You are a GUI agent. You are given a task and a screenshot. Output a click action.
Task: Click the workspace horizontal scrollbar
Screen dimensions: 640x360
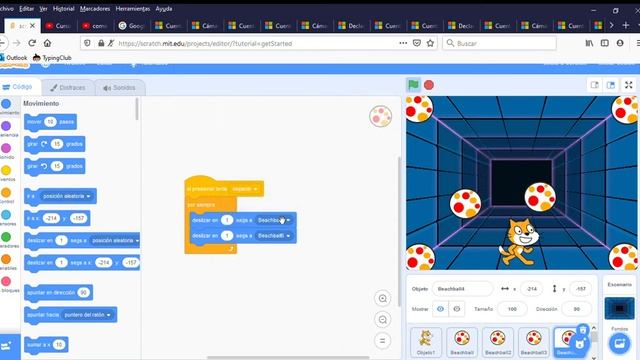pos(288,358)
